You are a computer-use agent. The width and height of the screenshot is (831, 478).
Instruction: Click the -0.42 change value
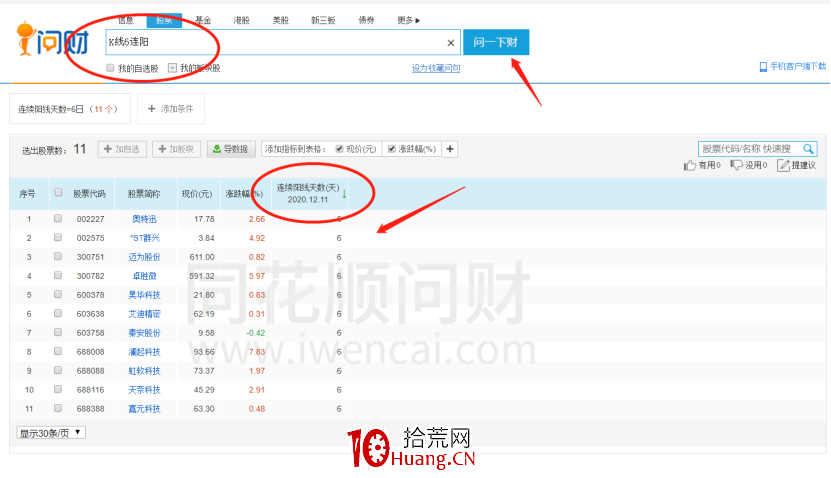pyautogui.click(x=255, y=333)
